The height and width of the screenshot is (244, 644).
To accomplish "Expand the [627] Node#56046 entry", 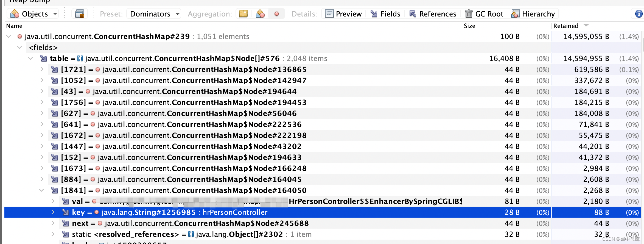I will (x=42, y=113).
